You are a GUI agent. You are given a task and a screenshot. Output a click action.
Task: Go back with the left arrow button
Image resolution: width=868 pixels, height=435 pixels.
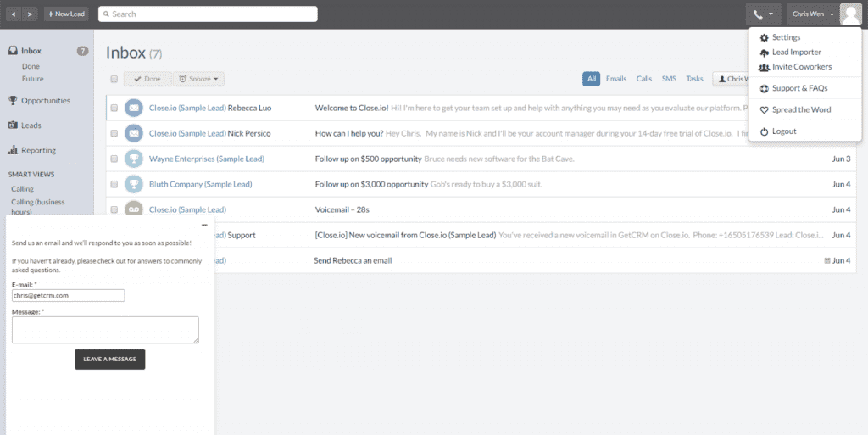(x=14, y=14)
